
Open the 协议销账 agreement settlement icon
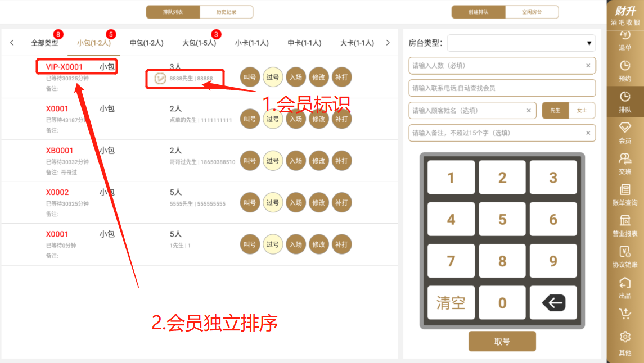pyautogui.click(x=625, y=257)
